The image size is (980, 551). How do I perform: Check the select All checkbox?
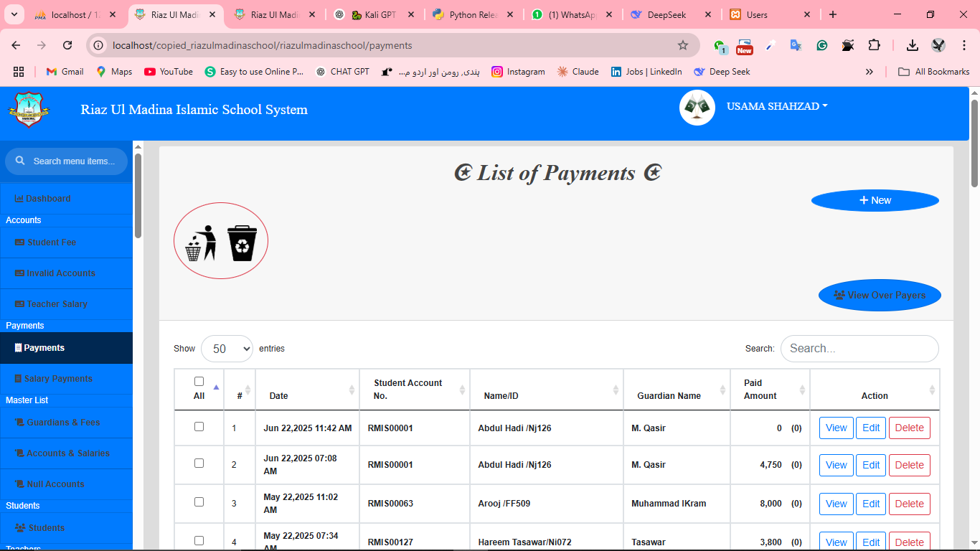point(199,382)
